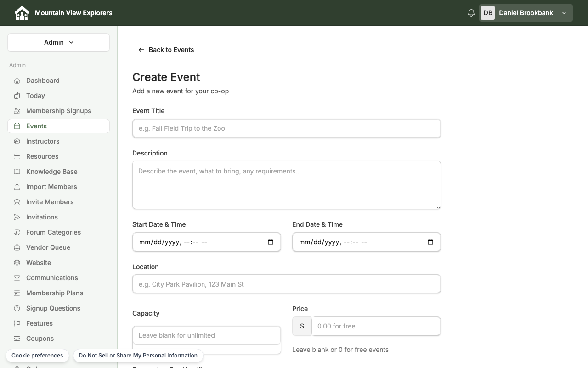Viewport: 588px width, 368px height.
Task: Click the Instructors graduation cap icon
Action: pos(17,141)
